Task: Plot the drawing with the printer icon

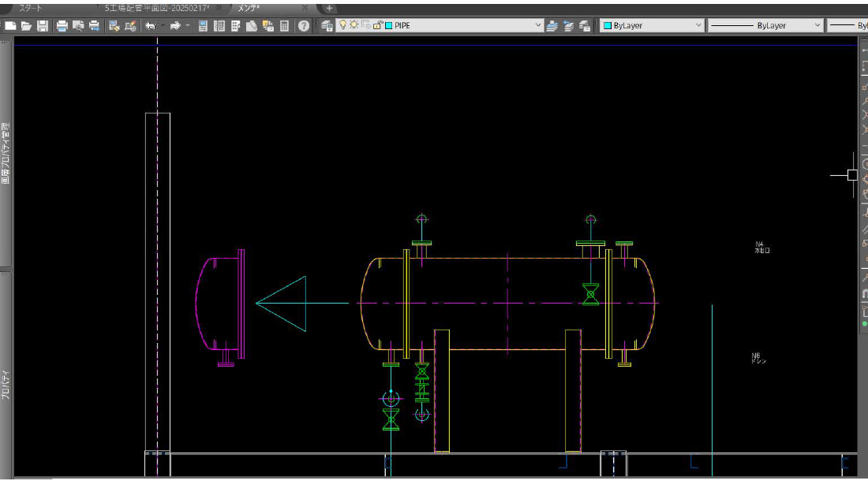Action: (62, 25)
